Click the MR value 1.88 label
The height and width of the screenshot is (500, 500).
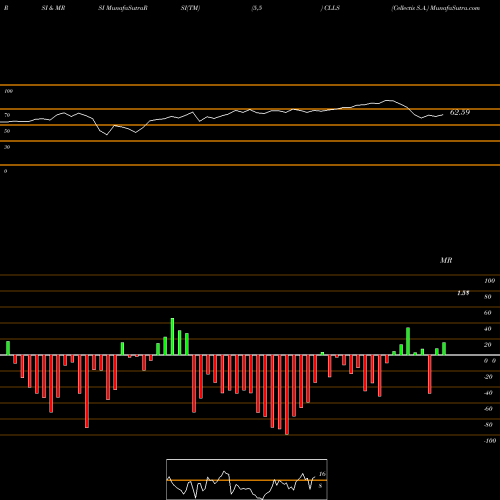tap(463, 293)
